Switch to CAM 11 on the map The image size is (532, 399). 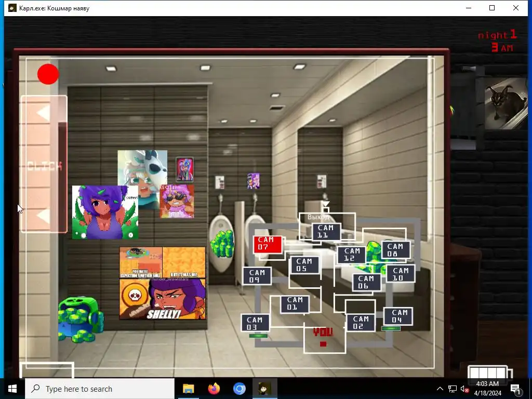[326, 232]
